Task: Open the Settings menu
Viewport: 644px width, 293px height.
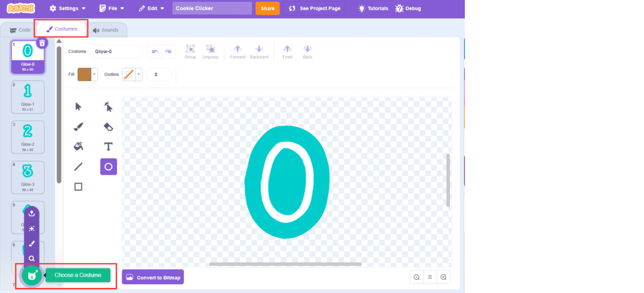Action: tap(67, 8)
